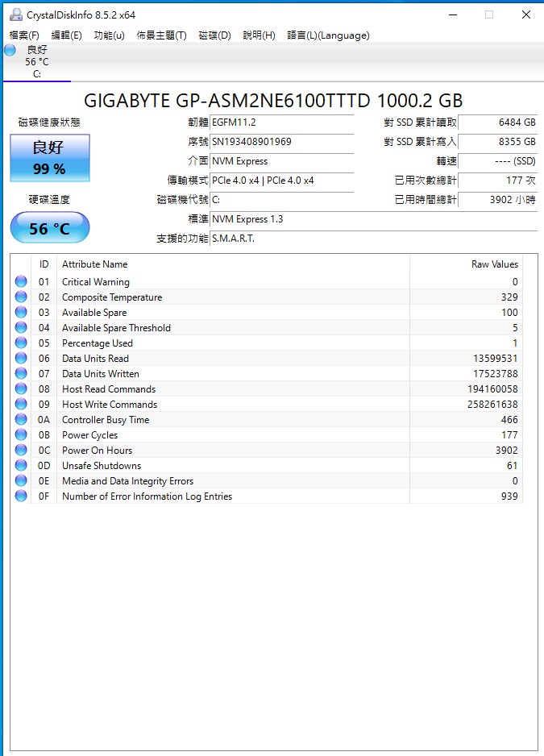Click the 良好 99 % health status button

(50, 158)
